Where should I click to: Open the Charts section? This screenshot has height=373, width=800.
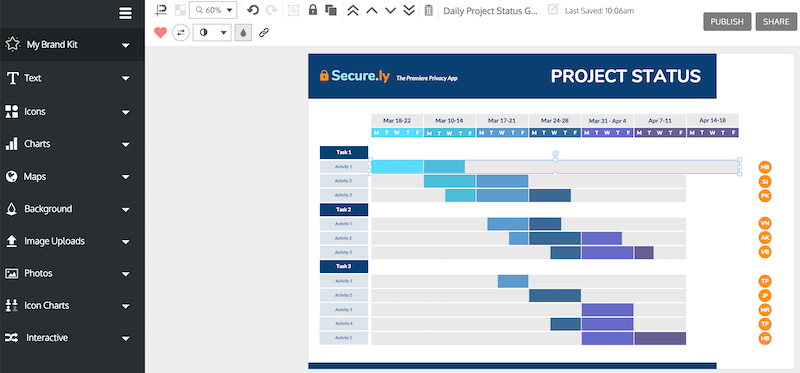click(x=72, y=144)
